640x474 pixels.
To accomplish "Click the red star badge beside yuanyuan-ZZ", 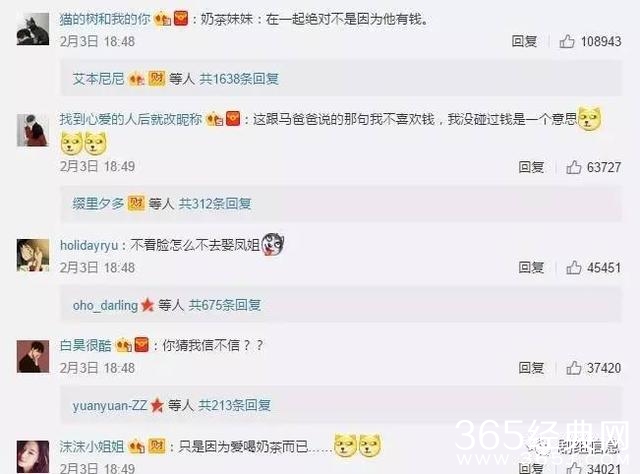I will tap(157, 405).
